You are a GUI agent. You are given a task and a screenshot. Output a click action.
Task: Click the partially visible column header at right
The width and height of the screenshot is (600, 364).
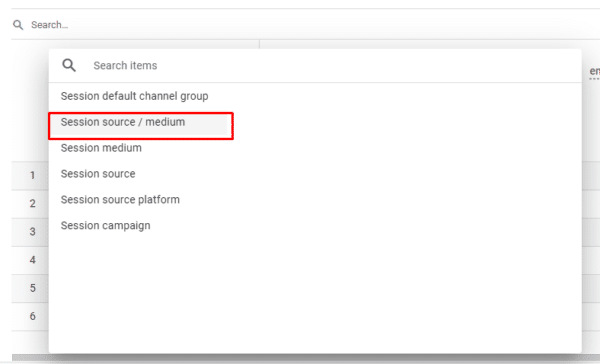click(594, 71)
